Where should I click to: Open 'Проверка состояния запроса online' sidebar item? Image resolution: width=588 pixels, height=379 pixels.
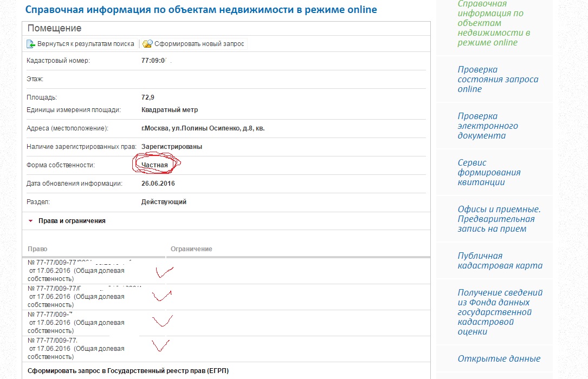(x=497, y=79)
